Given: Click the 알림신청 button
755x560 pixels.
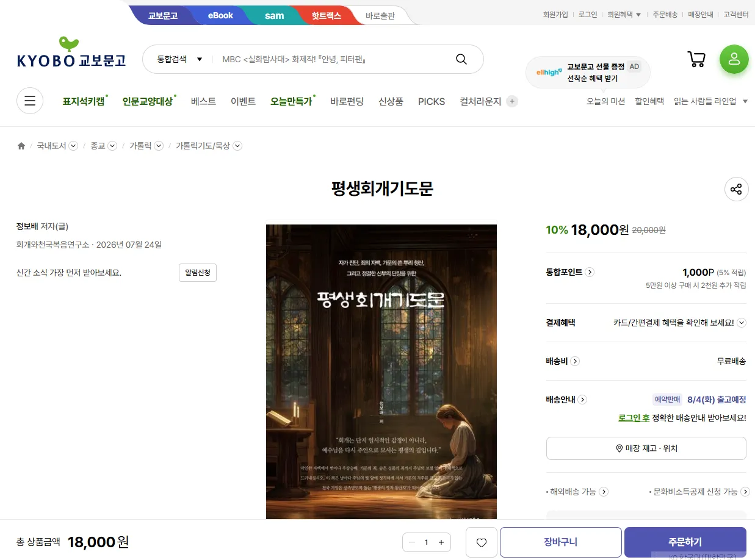Looking at the screenshot, I should pyautogui.click(x=198, y=273).
